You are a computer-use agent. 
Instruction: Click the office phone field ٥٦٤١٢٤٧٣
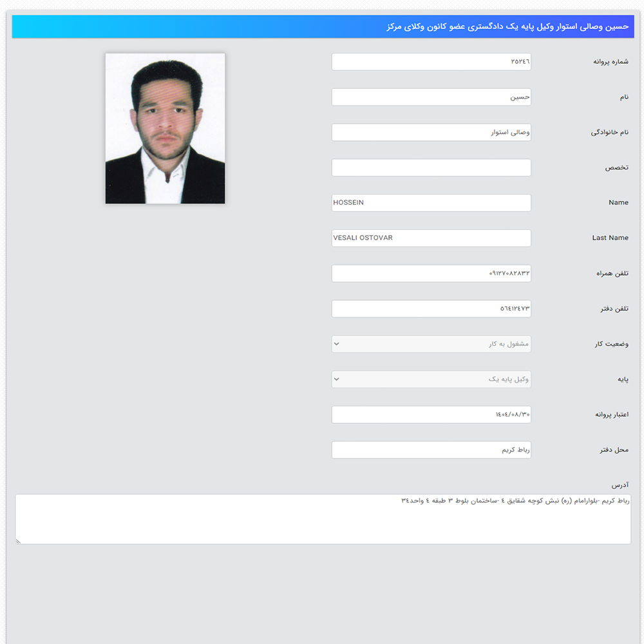click(x=431, y=309)
